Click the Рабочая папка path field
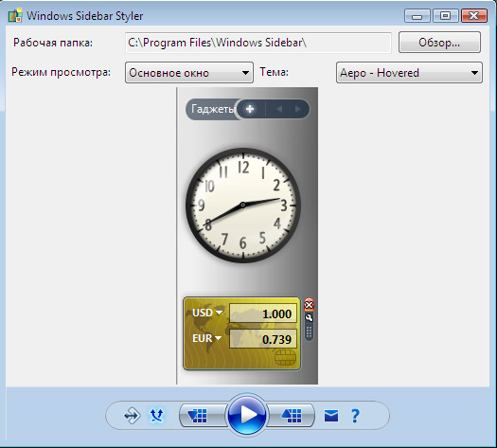The width and height of the screenshot is (497, 448). click(x=258, y=43)
